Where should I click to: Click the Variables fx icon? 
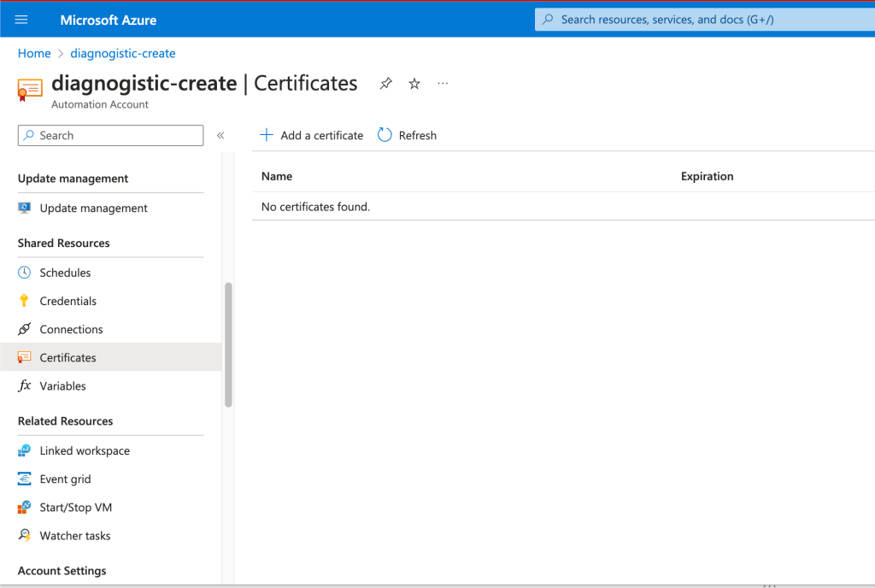tap(24, 385)
